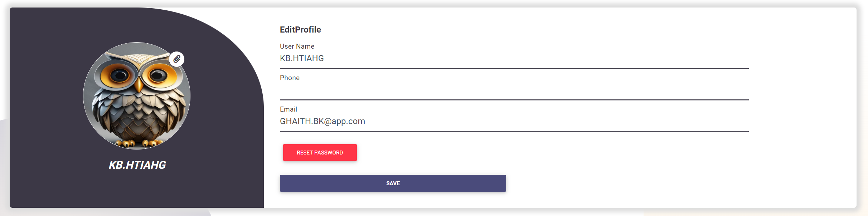Click the Phone label above its field
This screenshot has height=216, width=868.
click(290, 78)
